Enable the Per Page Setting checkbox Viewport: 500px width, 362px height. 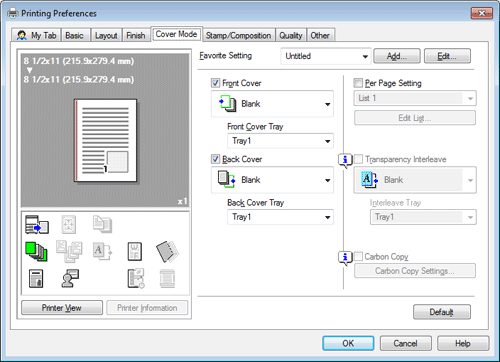[358, 83]
